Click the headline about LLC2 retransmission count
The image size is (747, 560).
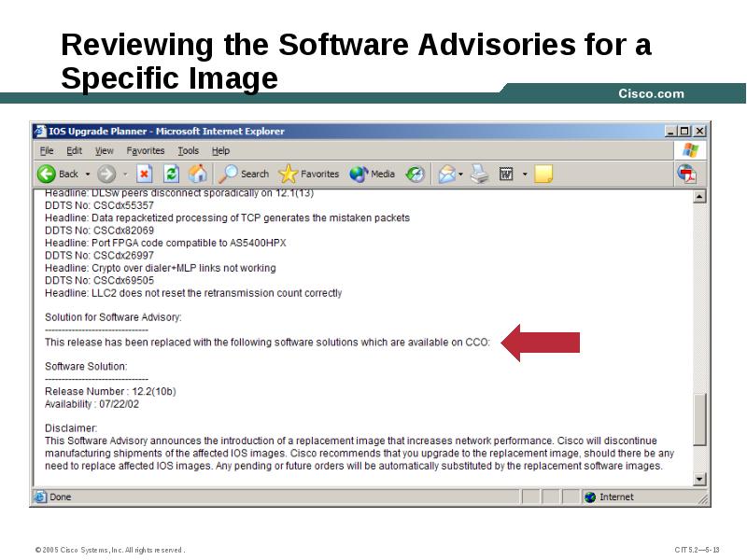tap(193, 293)
